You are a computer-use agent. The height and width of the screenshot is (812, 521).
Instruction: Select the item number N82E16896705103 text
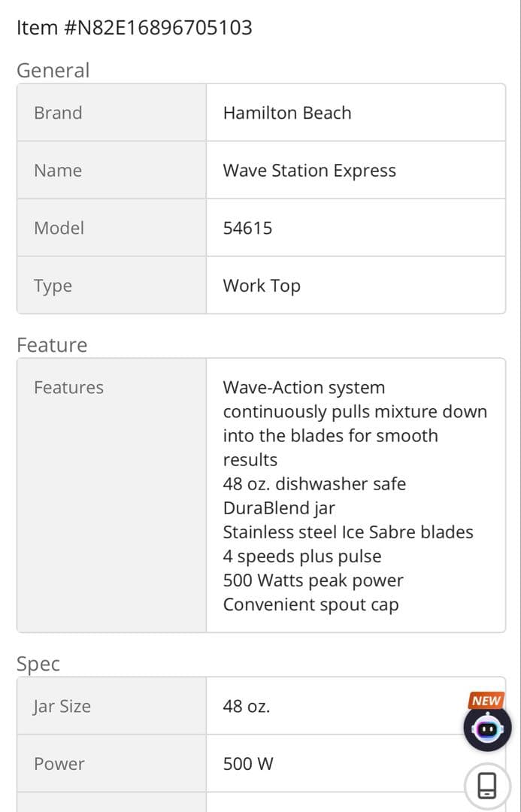[134, 28]
